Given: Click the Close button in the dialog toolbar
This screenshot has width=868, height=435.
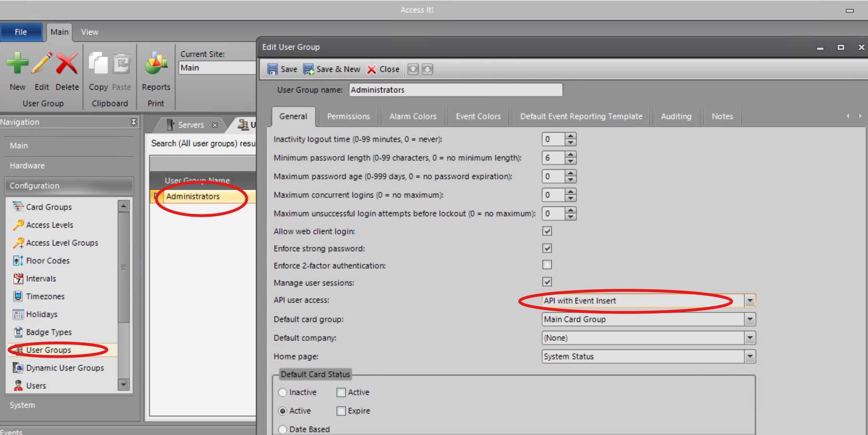Looking at the screenshot, I should (x=384, y=70).
